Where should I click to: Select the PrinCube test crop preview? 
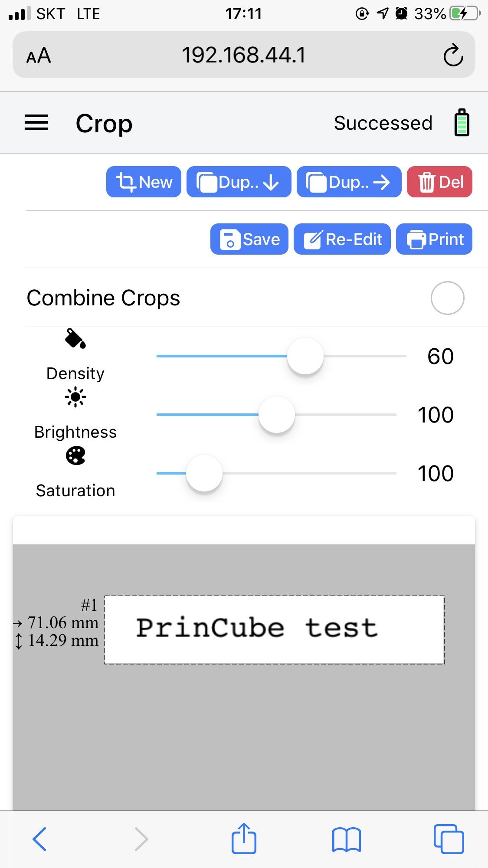274,629
